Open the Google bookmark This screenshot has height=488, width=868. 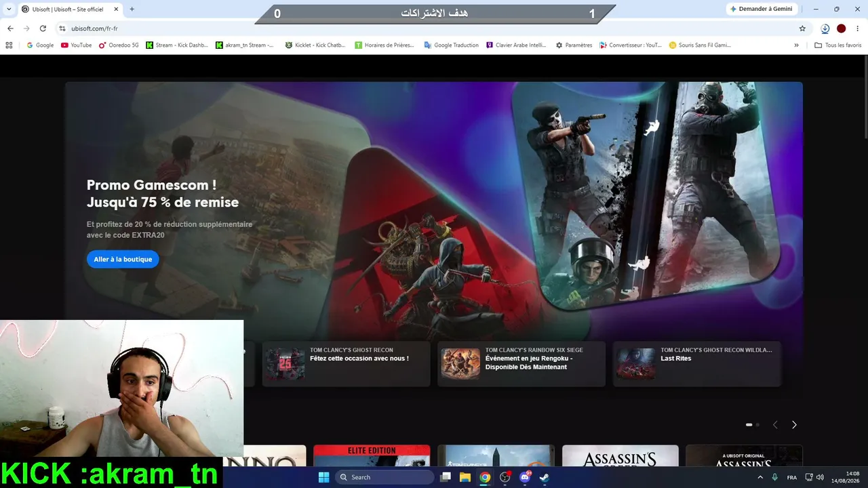tap(40, 45)
